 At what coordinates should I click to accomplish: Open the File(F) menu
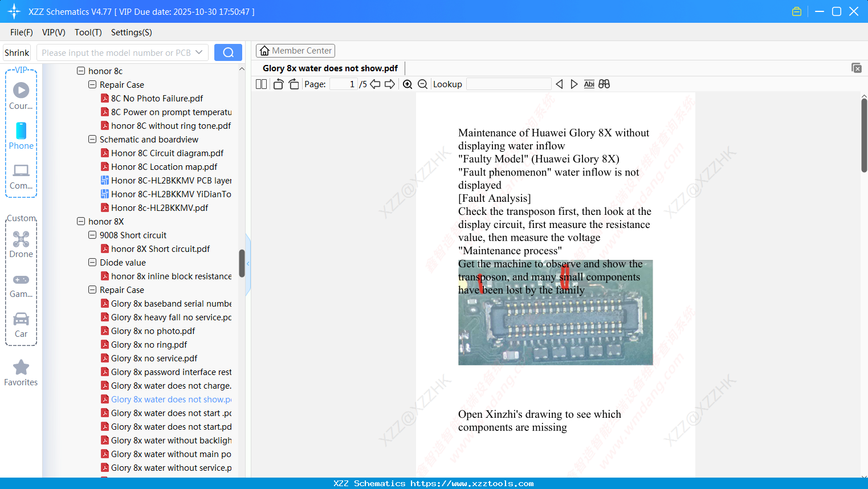click(x=22, y=32)
